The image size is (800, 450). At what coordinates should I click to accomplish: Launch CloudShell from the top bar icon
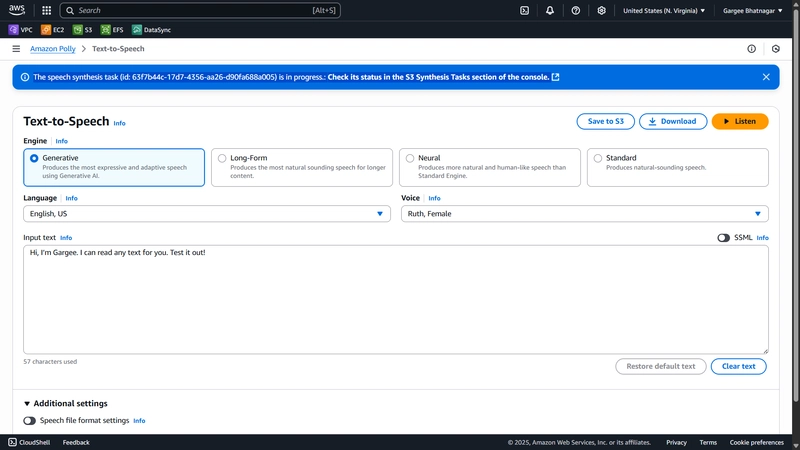tap(524, 10)
